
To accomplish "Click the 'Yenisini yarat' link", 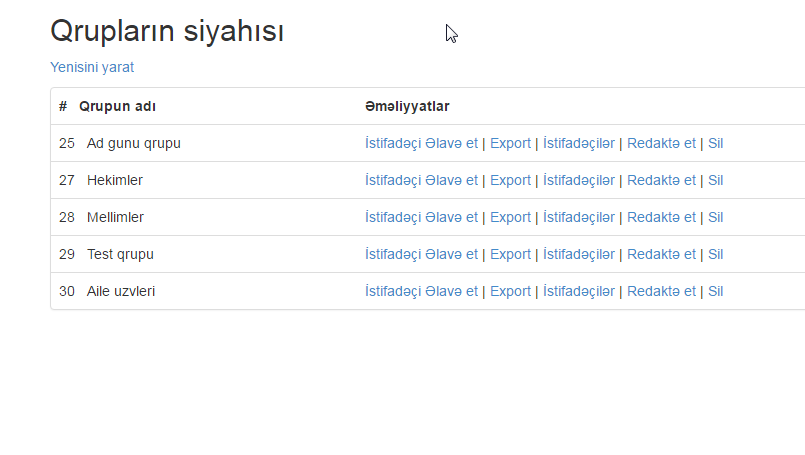I will tap(92, 67).
